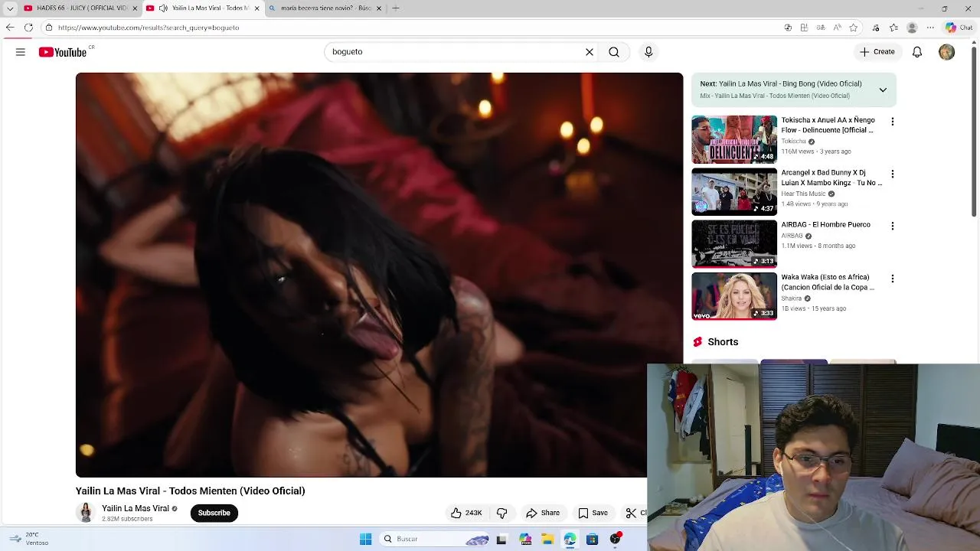Open the tab search dropdown arrow

[x=10, y=8]
